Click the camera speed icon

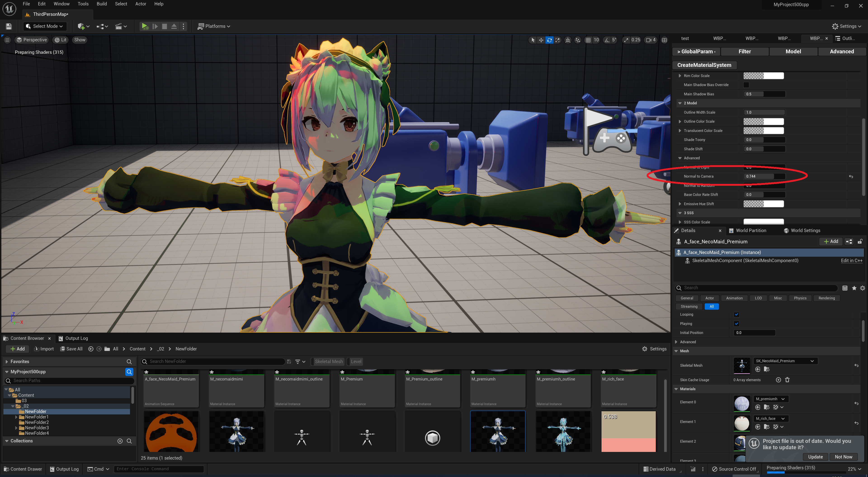click(x=649, y=40)
